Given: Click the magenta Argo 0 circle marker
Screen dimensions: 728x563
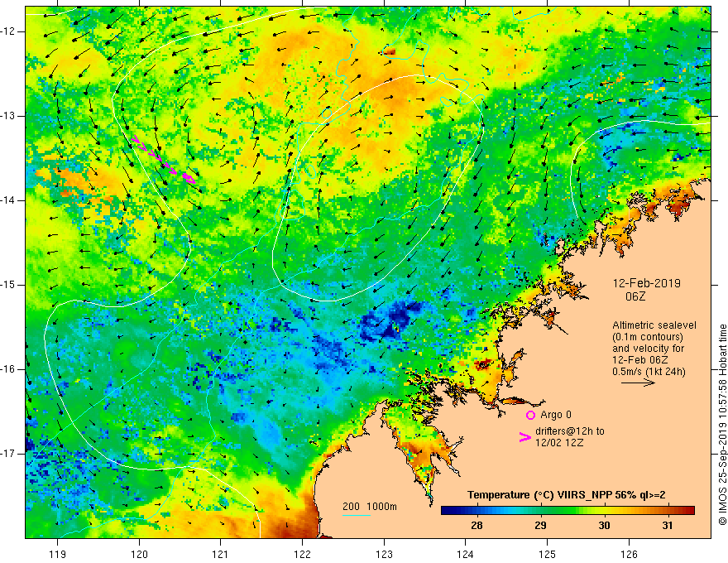Looking at the screenshot, I should (530, 415).
